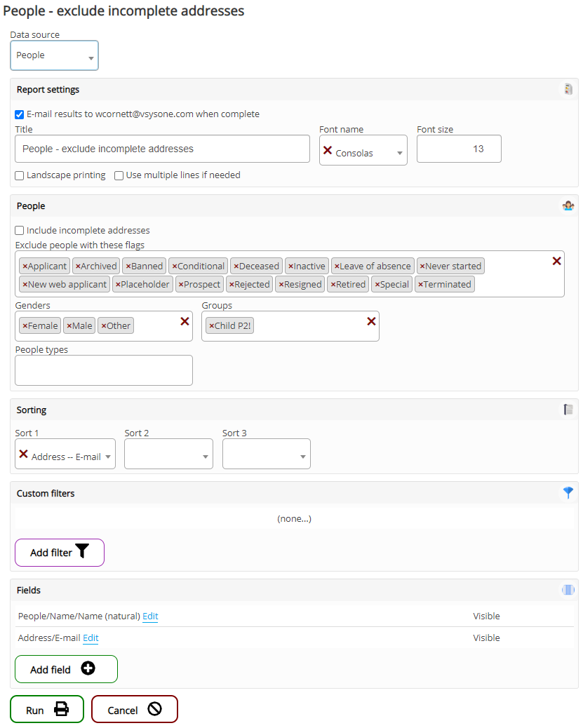The image size is (583, 728).
Task: Edit the Address/E-mail field
Action: point(91,638)
